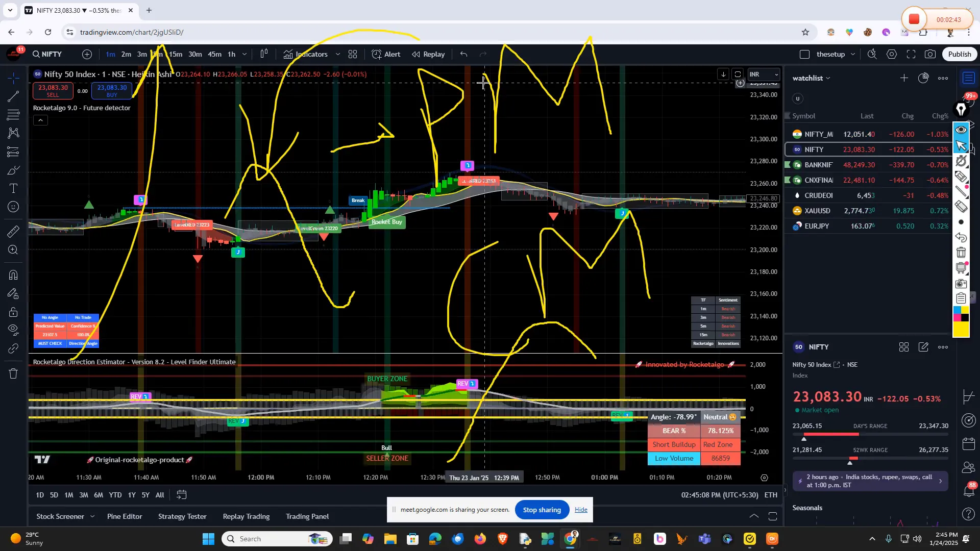
Task: Click the Publish button
Action: (x=959, y=54)
